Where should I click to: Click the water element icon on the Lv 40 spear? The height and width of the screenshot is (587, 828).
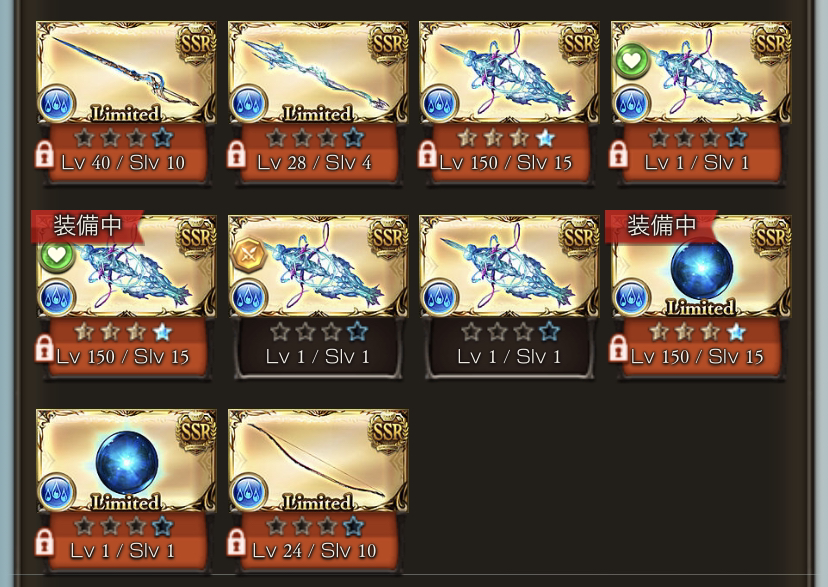point(57,102)
